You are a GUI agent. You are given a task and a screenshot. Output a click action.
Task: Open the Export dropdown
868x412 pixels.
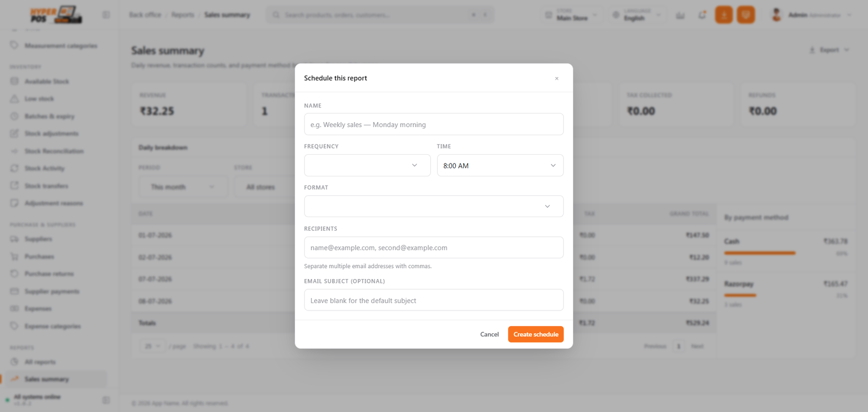point(829,50)
